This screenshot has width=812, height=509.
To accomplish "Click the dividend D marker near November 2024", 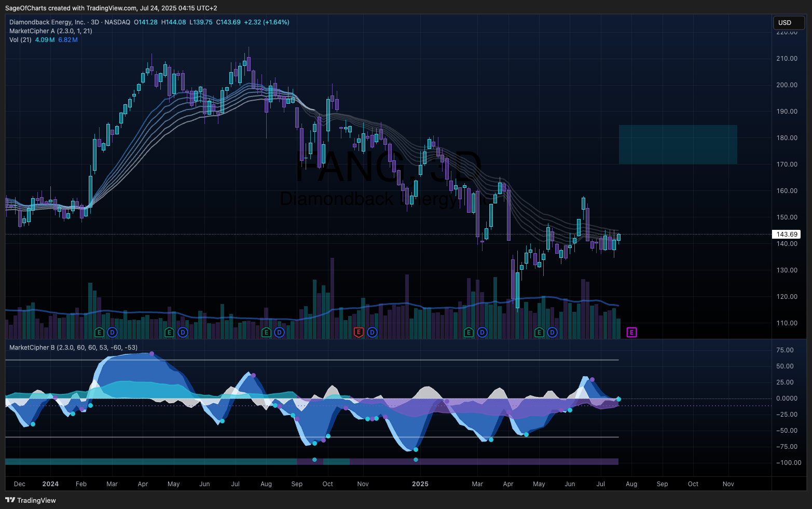I will point(372,332).
